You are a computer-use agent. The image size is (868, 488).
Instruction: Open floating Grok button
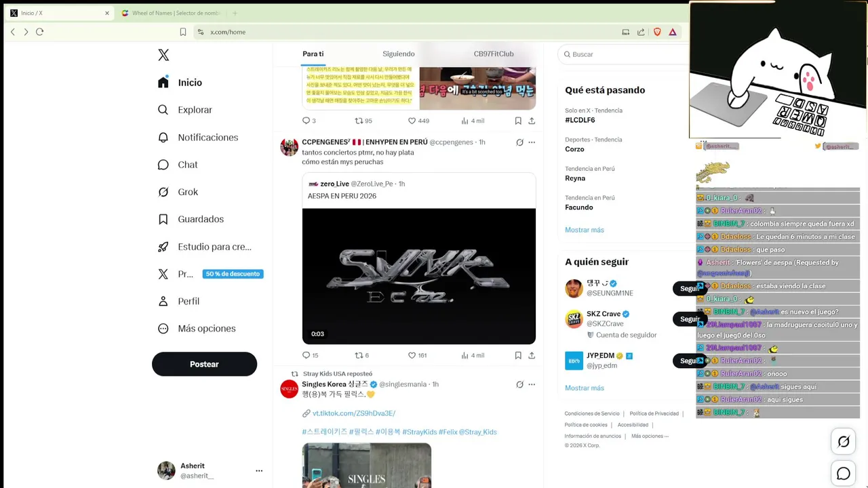coord(844,442)
